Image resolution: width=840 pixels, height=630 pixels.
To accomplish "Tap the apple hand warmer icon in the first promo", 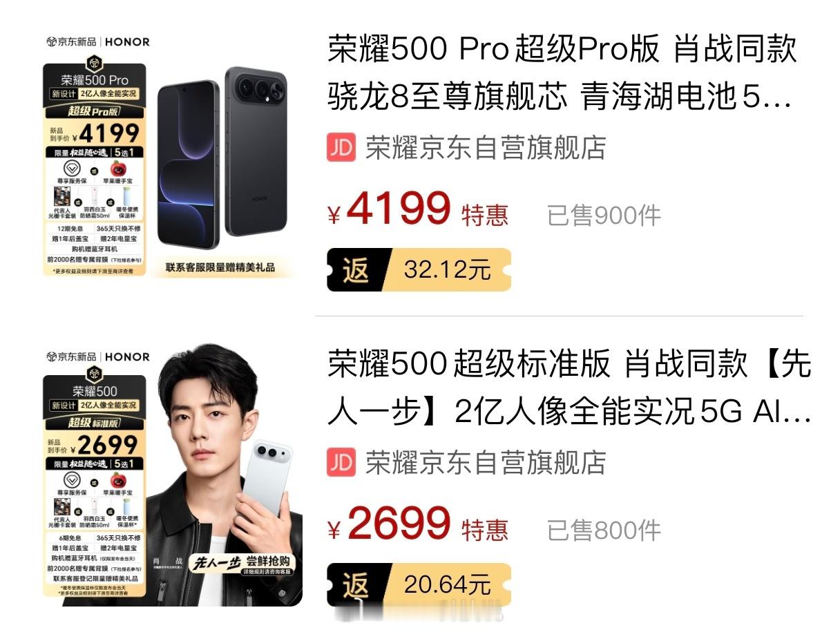I will [x=118, y=169].
